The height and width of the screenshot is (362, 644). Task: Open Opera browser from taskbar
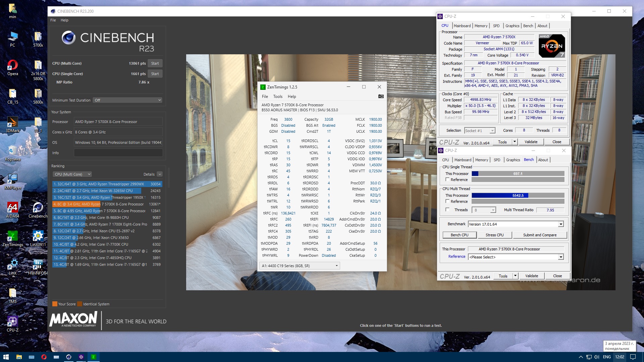pos(44,357)
